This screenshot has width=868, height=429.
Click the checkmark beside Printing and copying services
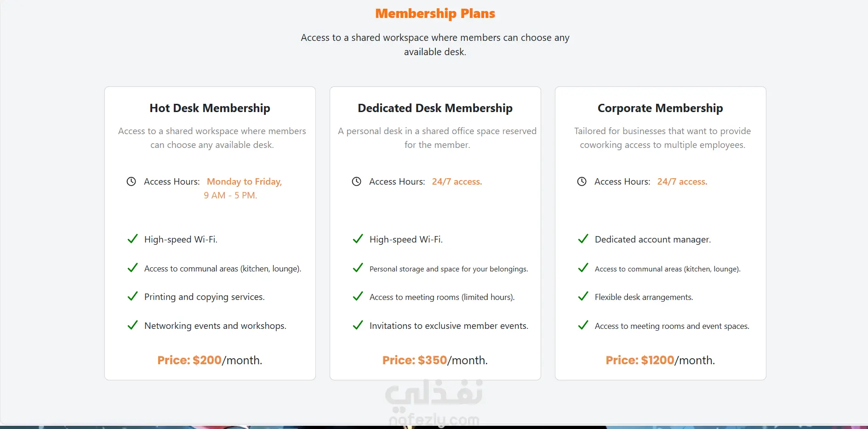[132, 296]
